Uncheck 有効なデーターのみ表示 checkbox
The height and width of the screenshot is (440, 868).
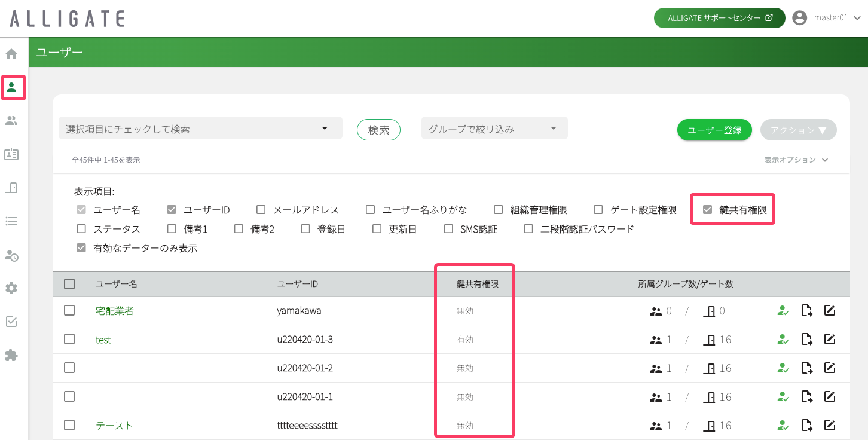click(81, 248)
